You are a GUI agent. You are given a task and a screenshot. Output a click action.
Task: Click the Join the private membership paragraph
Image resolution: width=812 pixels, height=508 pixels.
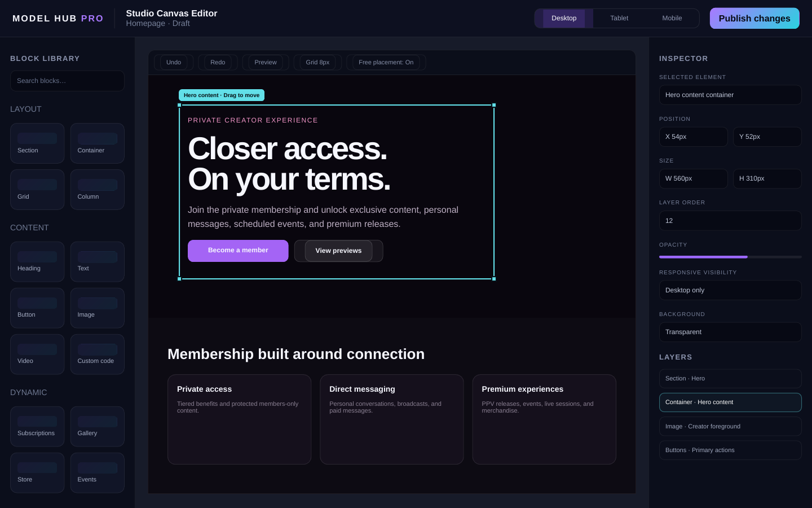tap(323, 217)
